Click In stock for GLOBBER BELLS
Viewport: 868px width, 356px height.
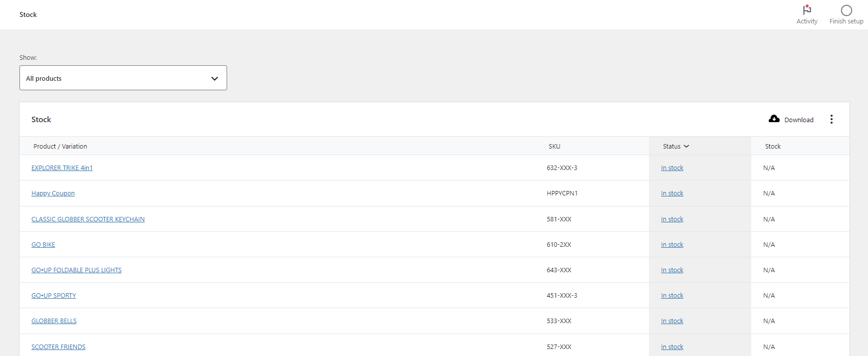click(x=672, y=321)
